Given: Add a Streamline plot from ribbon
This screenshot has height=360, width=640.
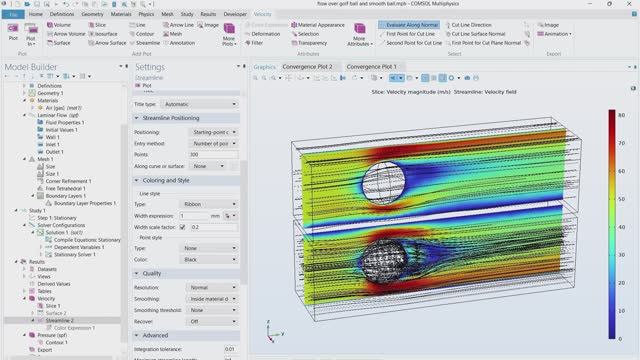Looking at the screenshot, I should tap(145, 43).
